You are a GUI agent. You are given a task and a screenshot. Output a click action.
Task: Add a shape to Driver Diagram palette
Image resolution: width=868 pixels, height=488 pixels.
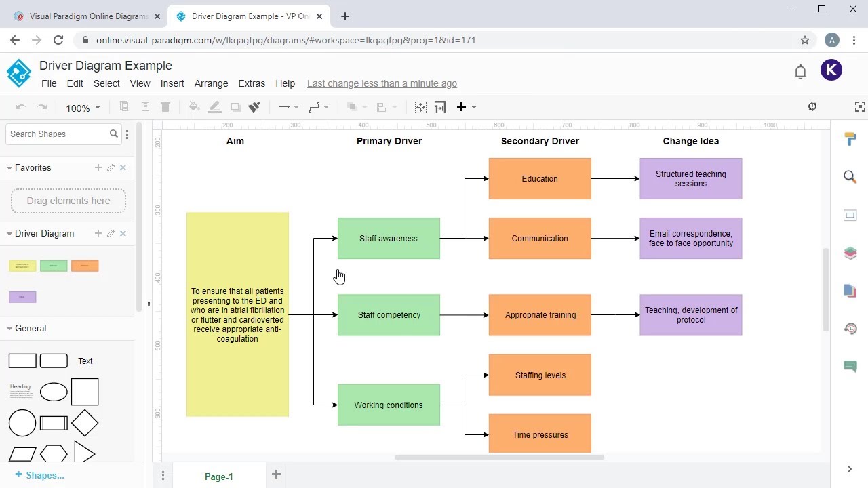98,233
